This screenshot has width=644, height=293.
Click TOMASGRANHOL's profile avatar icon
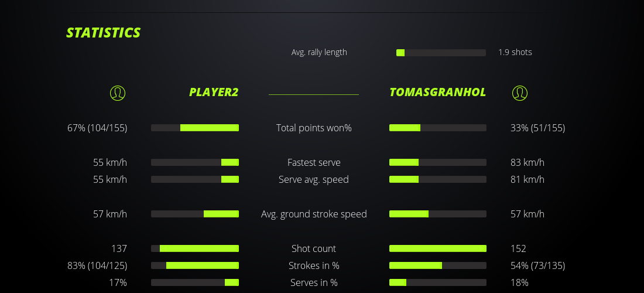click(519, 93)
